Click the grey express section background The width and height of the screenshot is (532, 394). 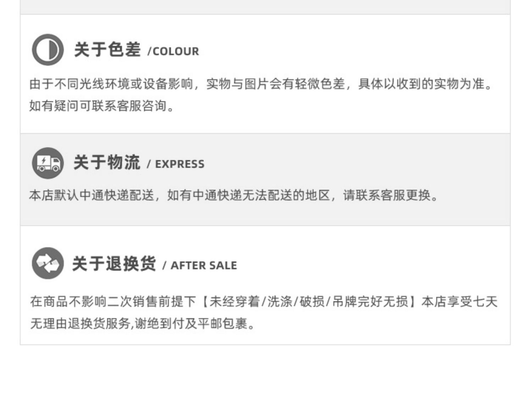click(x=265, y=179)
